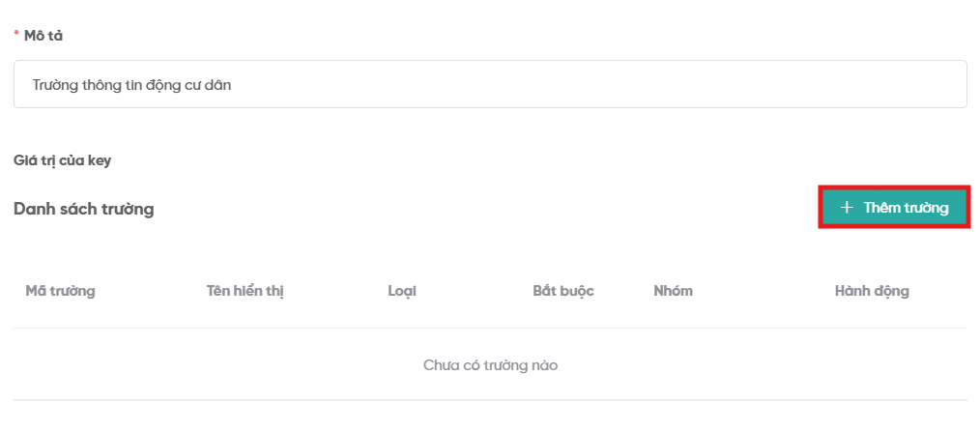Click the Giá trị của key label
This screenshot has width=980, height=432.
tap(62, 160)
